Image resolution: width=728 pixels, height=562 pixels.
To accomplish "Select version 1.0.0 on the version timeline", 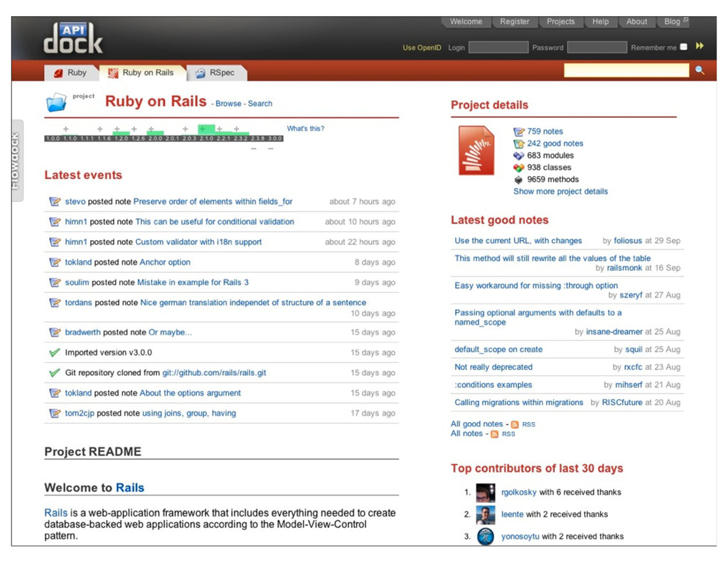I will click(x=53, y=139).
